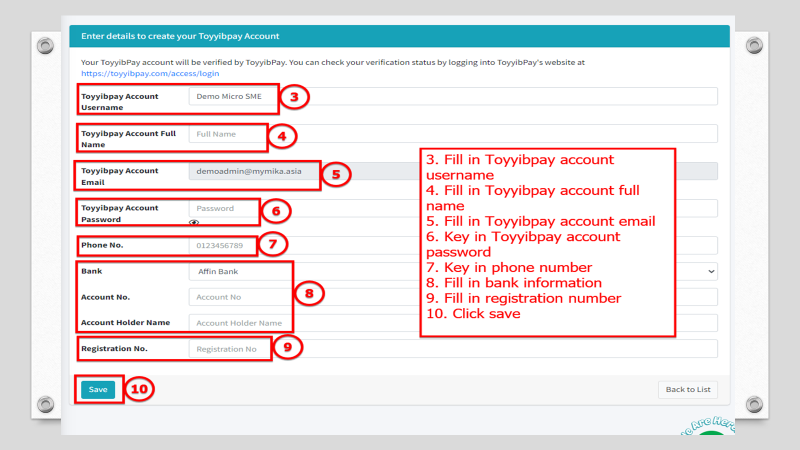Click 'Toyyibpay Account Full Name' label
800x450 pixels.
pos(129,139)
